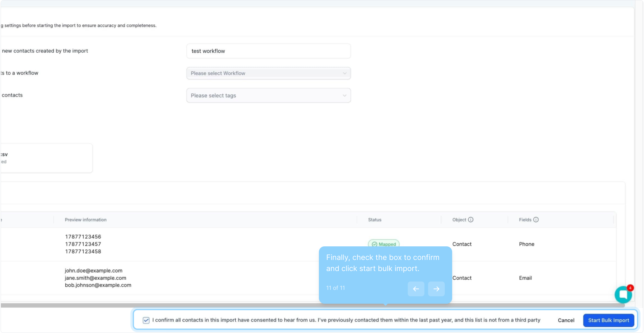The height and width of the screenshot is (333, 644).
Task: Click the Email field mapping cell
Action: [525, 278]
